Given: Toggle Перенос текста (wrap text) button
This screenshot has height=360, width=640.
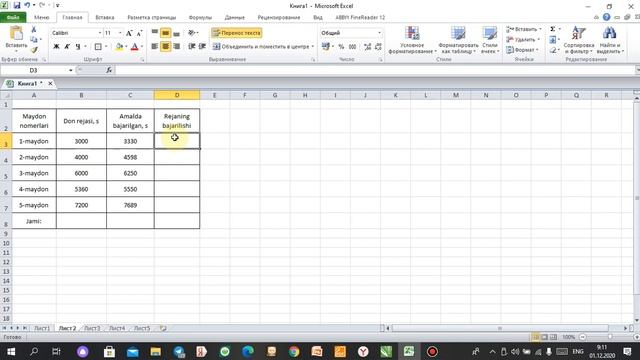Looking at the screenshot, I should [237, 33].
